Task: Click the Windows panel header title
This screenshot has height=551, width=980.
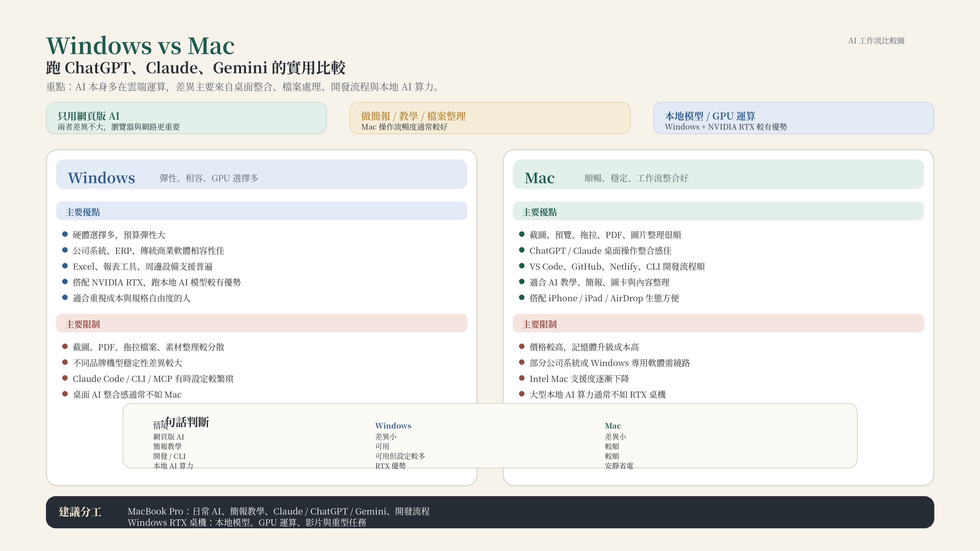Action: tap(101, 178)
